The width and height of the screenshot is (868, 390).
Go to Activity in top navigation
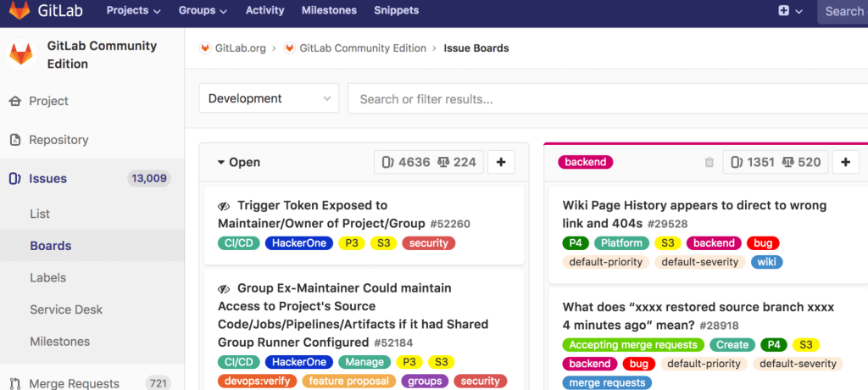[264, 10]
